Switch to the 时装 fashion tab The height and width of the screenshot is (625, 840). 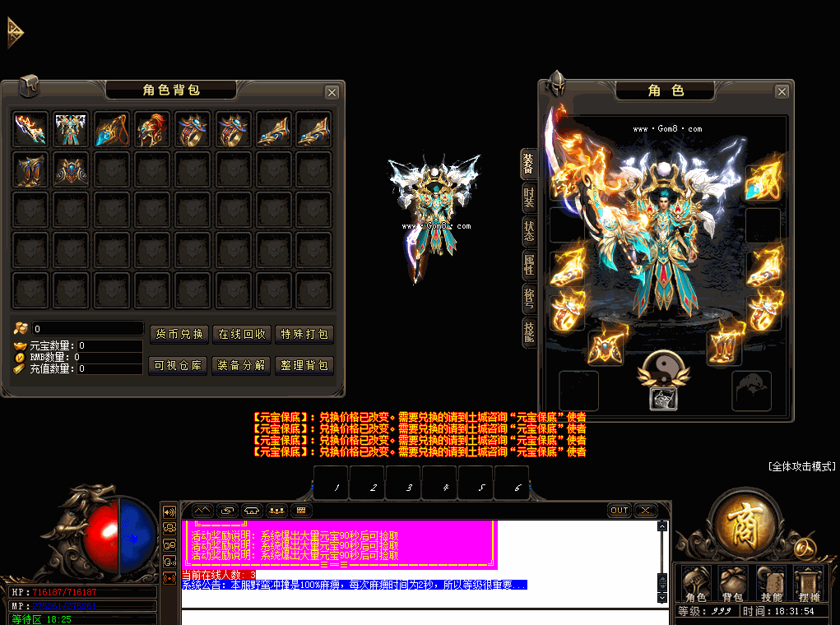529,198
